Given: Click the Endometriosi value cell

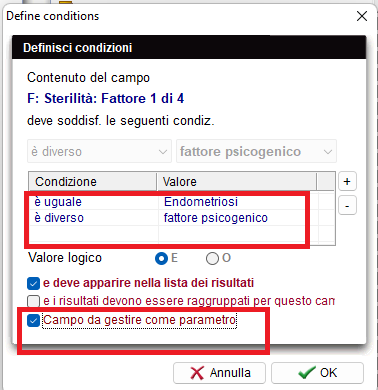Looking at the screenshot, I should [201, 202].
